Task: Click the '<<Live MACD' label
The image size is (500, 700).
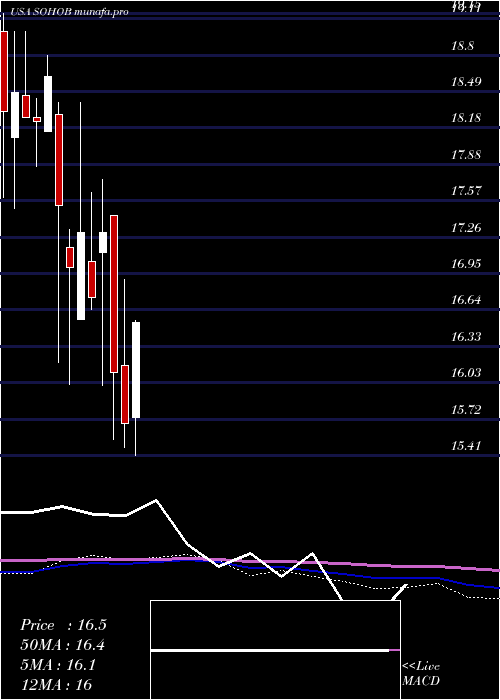Action: [421, 674]
